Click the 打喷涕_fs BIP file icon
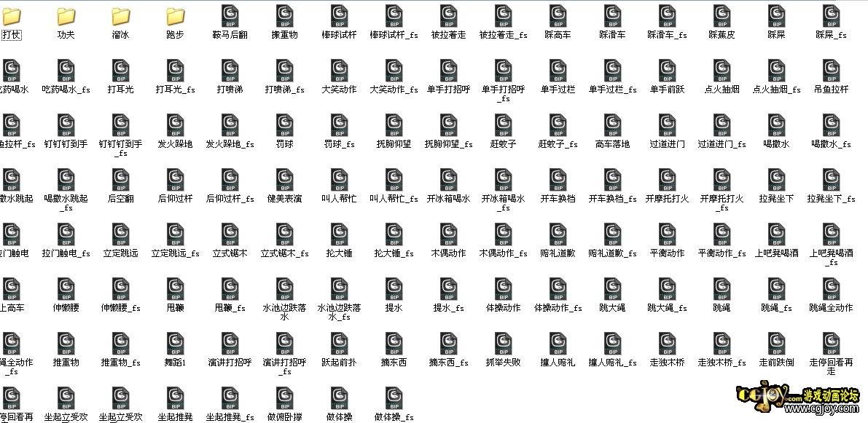 [284, 71]
